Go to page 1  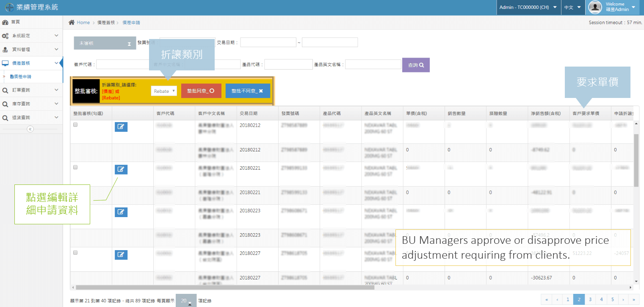coord(568,299)
